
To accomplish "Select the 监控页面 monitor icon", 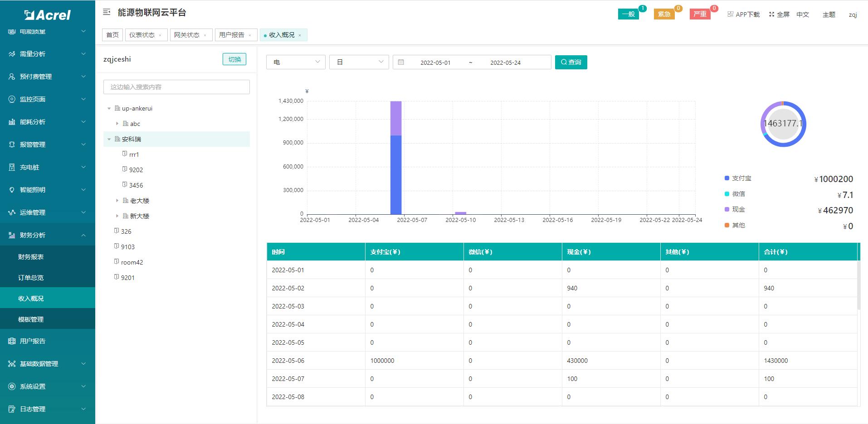I will coord(11,99).
